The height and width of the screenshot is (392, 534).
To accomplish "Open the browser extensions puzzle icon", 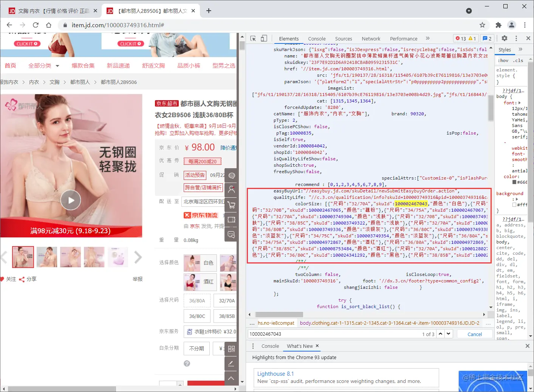I will tap(498, 25).
